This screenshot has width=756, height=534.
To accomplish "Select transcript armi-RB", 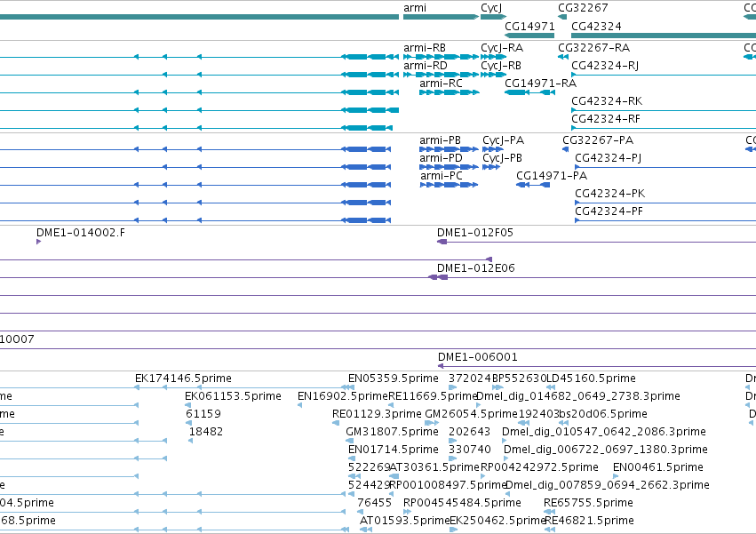I will click(425, 48).
